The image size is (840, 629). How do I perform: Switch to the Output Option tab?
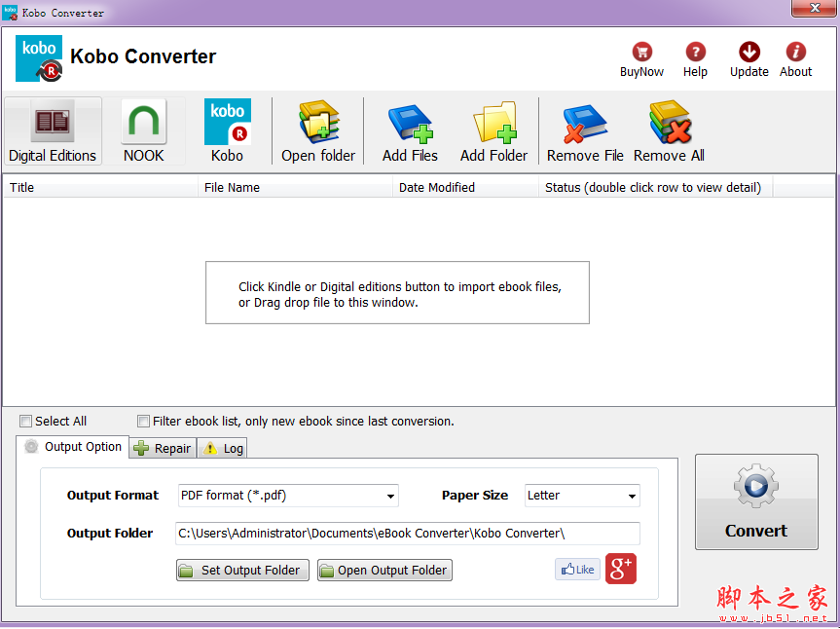(x=73, y=447)
